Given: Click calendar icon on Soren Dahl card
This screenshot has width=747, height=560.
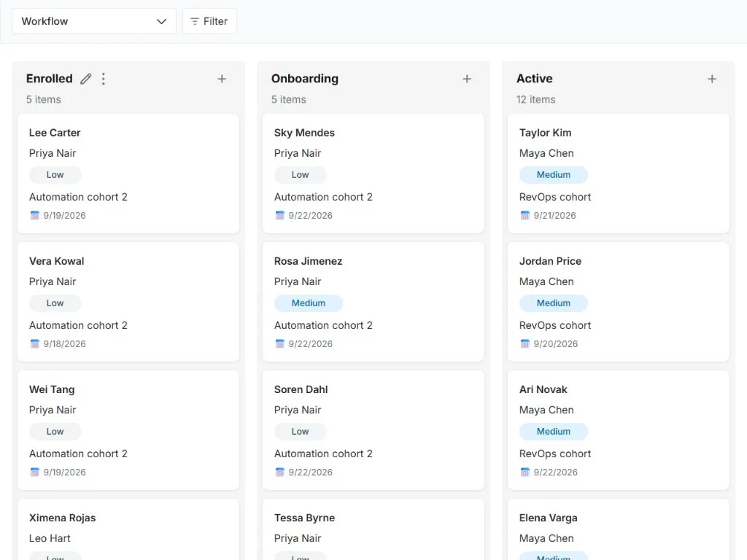Looking at the screenshot, I should (279, 472).
